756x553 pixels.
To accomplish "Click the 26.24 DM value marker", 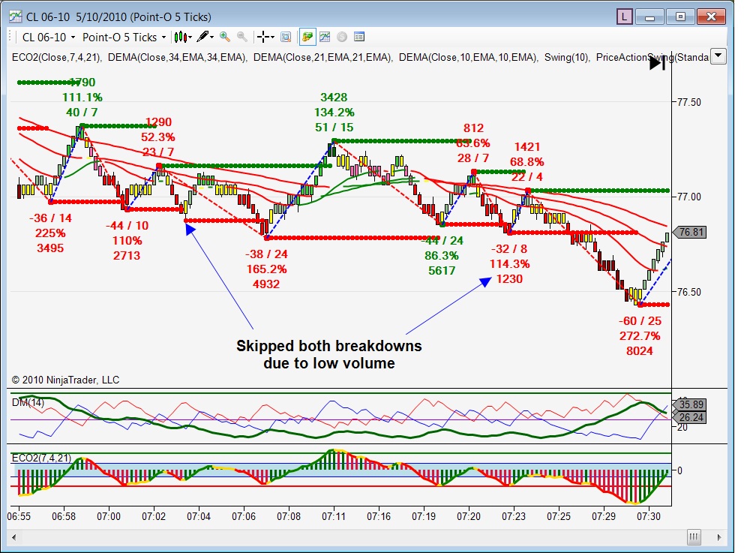I will [691, 417].
